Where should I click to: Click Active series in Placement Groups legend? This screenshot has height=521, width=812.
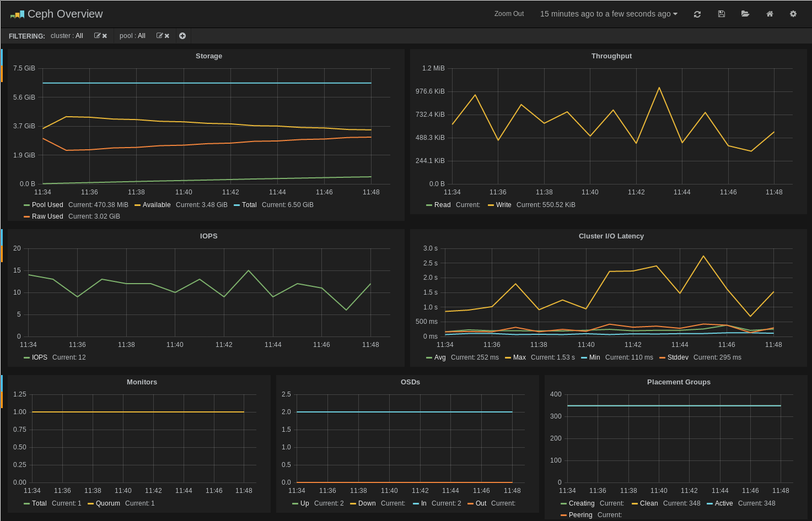(x=724, y=503)
